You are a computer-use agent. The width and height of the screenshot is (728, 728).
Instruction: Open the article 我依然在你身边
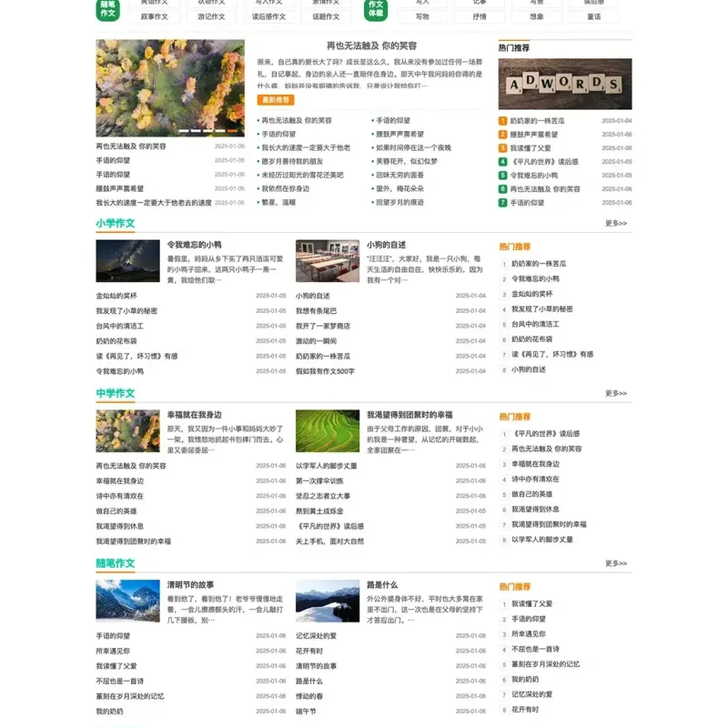click(x=285, y=188)
